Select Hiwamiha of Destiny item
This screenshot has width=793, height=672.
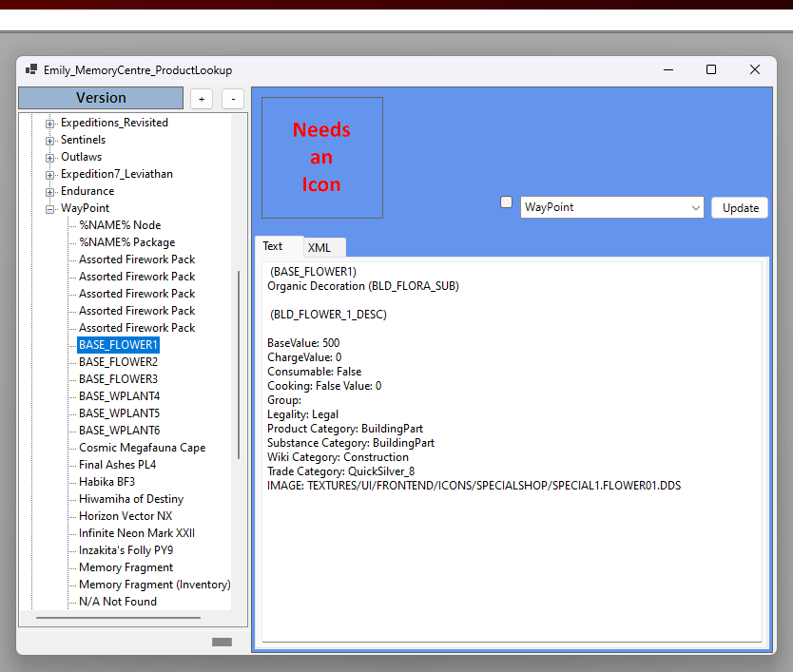click(131, 499)
